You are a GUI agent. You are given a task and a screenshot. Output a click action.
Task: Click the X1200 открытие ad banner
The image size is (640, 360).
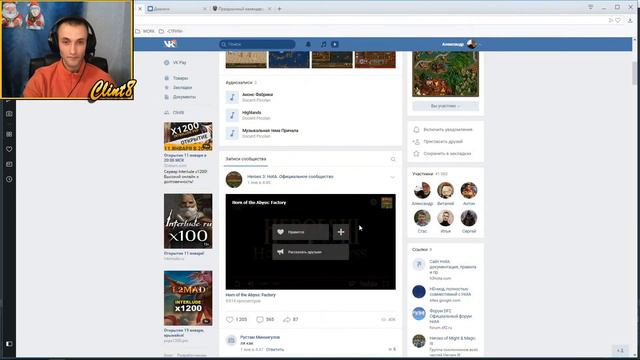[x=188, y=136]
